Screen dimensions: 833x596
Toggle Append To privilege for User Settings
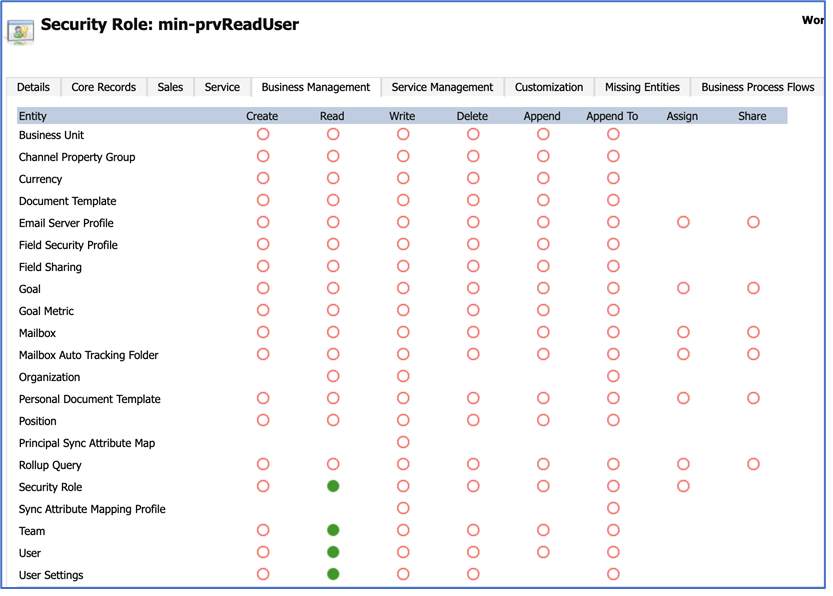(613, 574)
